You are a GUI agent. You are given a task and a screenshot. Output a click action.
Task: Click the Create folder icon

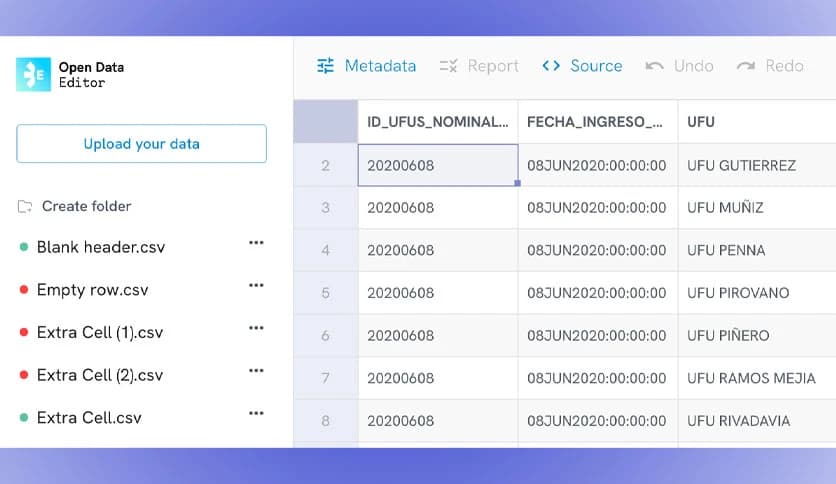25,206
